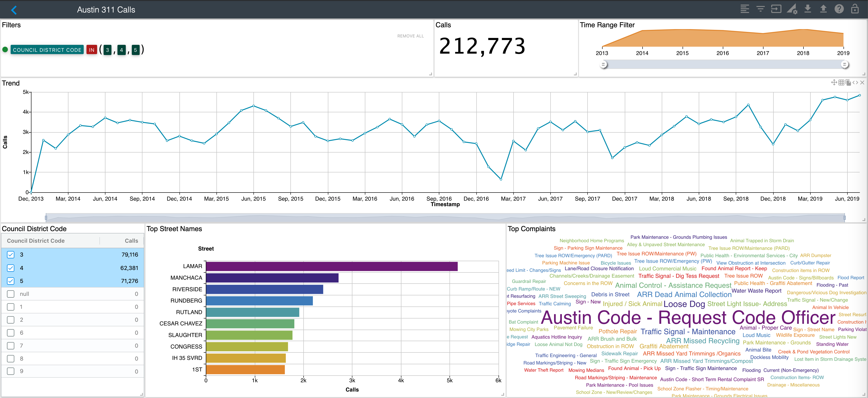Duplicate the Trend chart with copy icon
Image resolution: width=868 pixels, height=398 pixels.
point(848,83)
